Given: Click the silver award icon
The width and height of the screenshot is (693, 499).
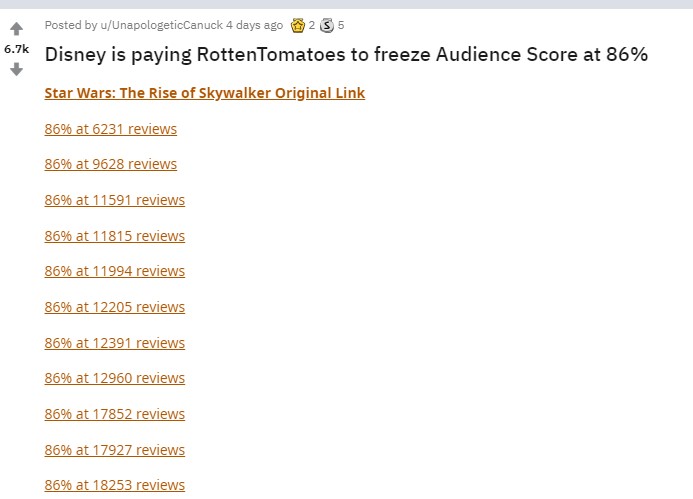Looking at the screenshot, I should pos(327,26).
